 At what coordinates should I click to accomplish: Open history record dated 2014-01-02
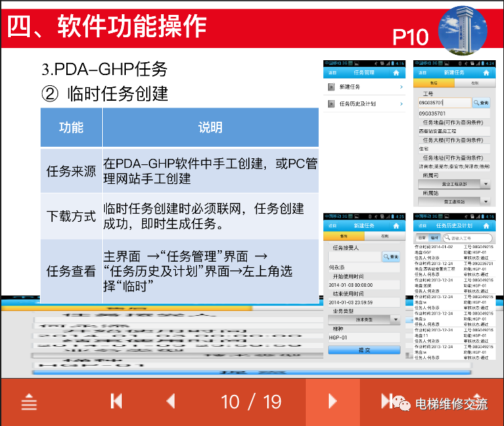[454, 252]
